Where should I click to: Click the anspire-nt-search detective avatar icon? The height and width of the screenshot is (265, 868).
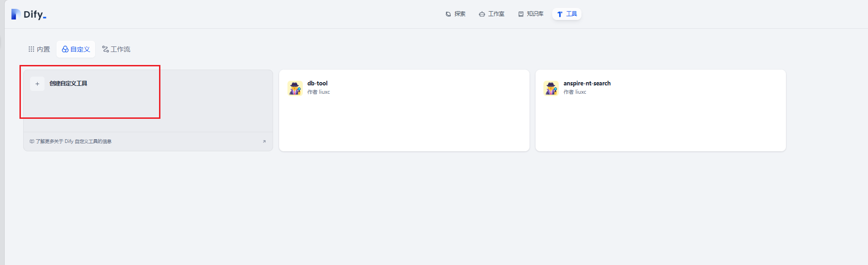pyautogui.click(x=551, y=88)
